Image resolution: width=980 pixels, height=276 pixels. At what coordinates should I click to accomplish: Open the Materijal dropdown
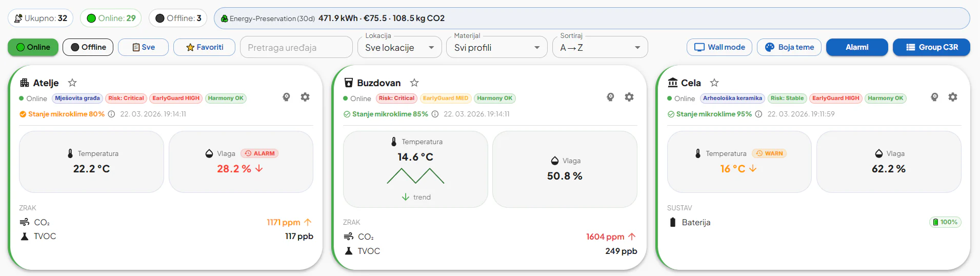click(x=496, y=47)
